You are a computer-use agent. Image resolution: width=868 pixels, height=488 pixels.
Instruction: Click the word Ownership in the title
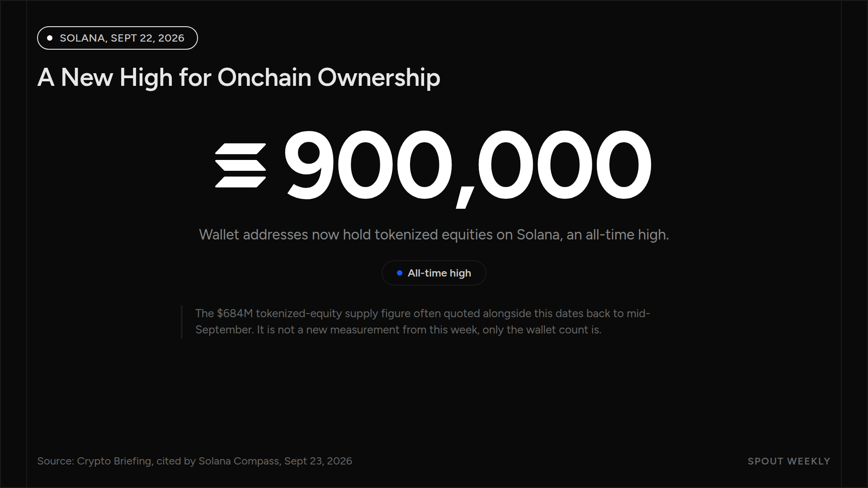pyautogui.click(x=379, y=77)
